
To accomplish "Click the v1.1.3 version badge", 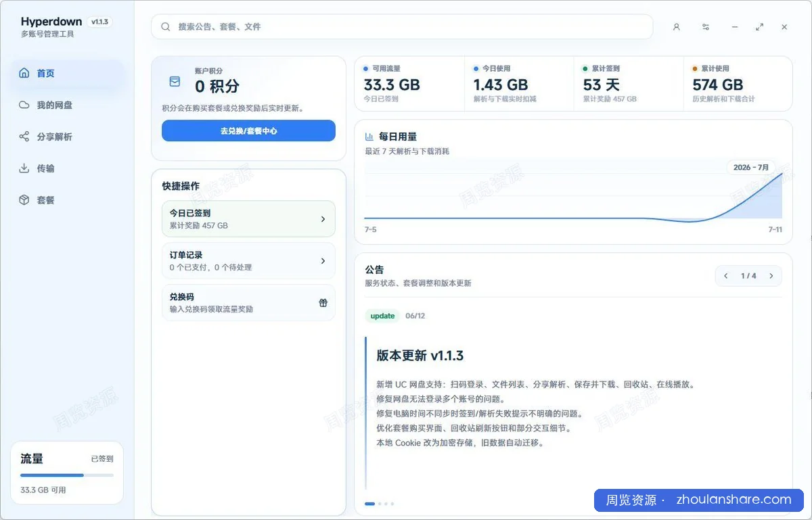I will tap(99, 22).
